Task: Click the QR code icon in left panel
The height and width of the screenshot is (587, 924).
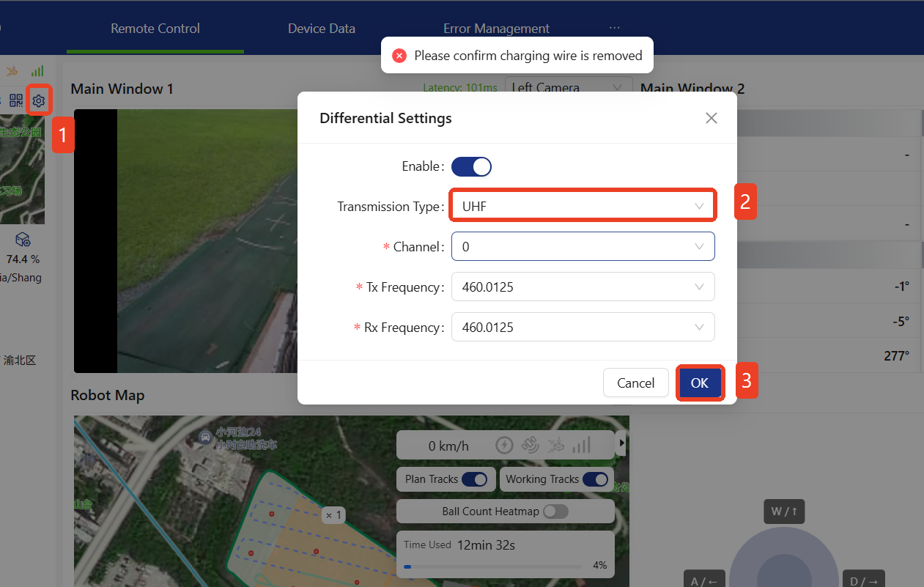Action: click(x=16, y=101)
